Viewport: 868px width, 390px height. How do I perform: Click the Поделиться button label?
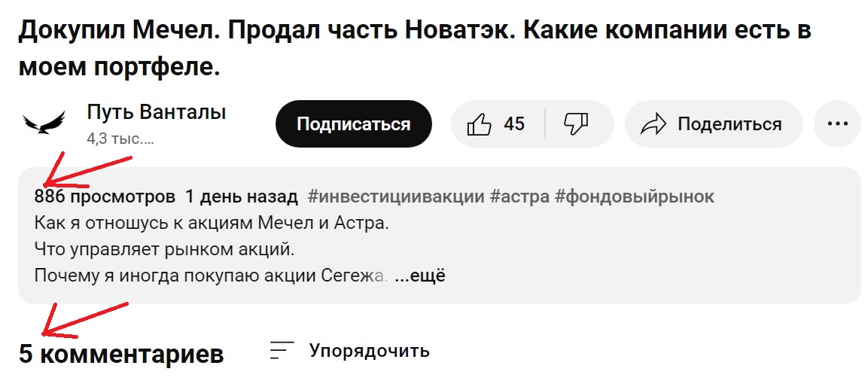pos(729,124)
